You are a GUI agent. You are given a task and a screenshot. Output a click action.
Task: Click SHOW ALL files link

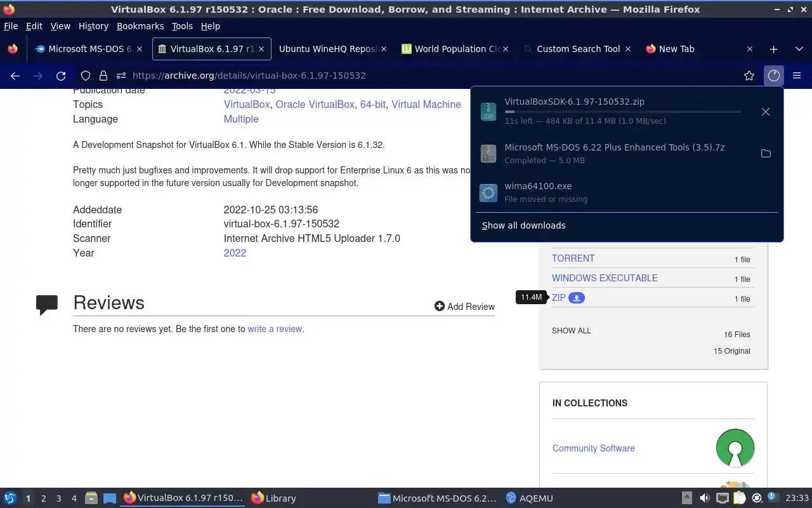(x=571, y=331)
